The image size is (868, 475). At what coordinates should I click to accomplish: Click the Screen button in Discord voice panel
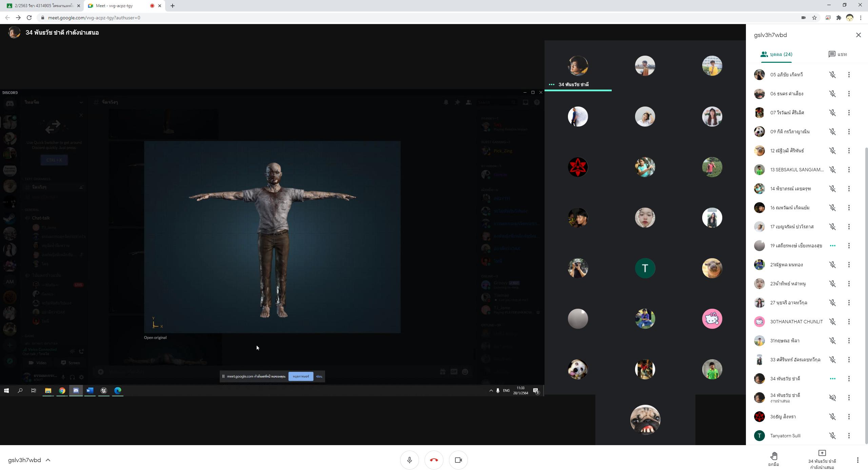tap(71, 363)
